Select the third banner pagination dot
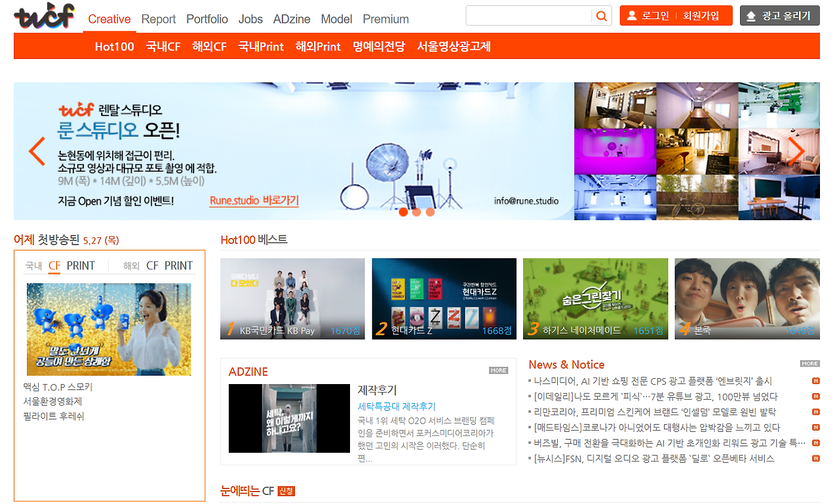 430,212
